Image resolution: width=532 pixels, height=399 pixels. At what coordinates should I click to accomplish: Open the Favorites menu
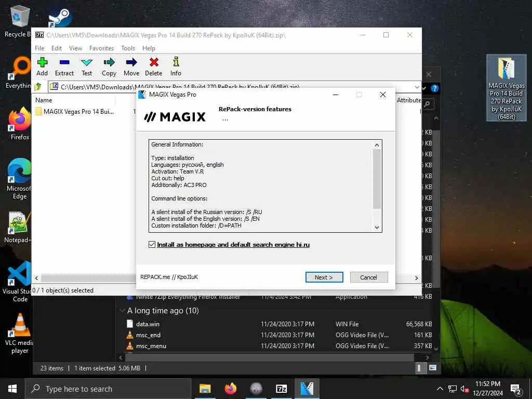(101, 48)
